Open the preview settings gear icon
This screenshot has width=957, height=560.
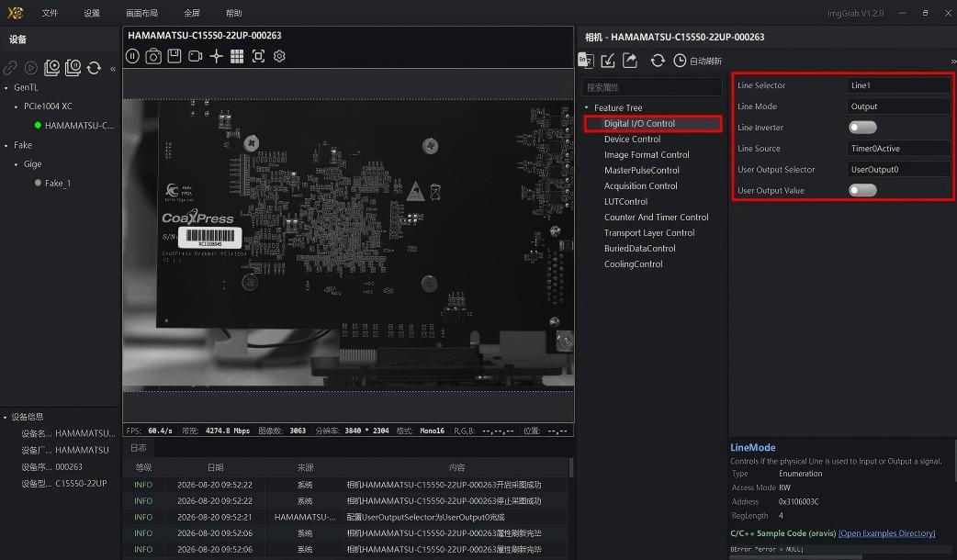pyautogui.click(x=279, y=56)
